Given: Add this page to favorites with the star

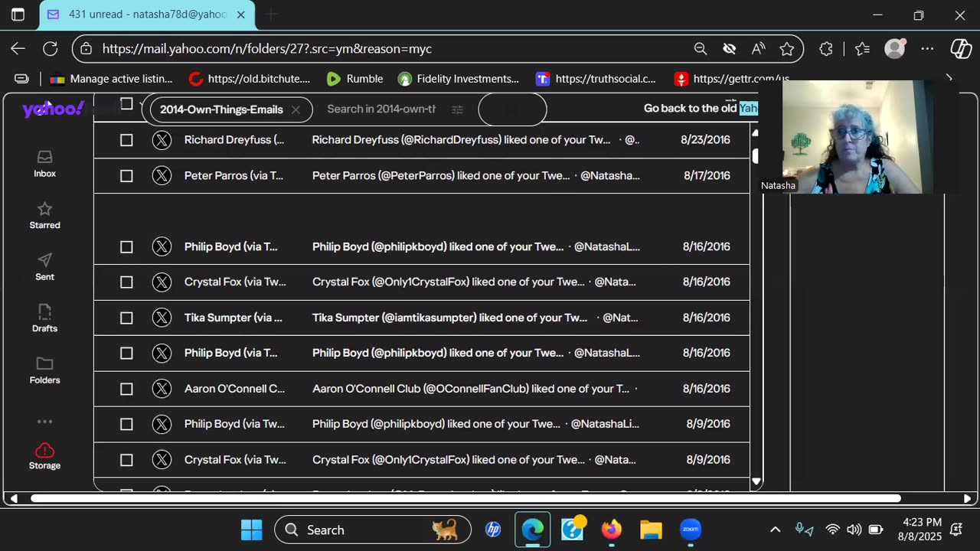Looking at the screenshot, I should (787, 48).
